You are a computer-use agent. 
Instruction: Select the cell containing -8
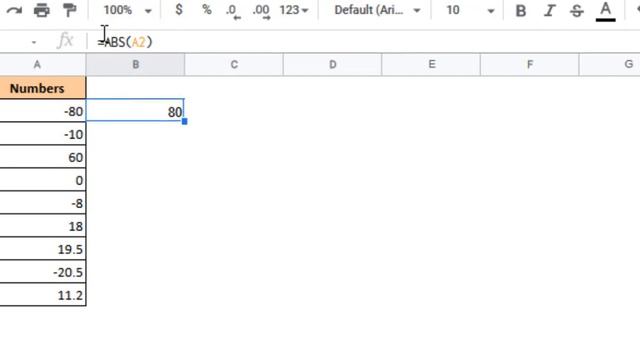(x=43, y=203)
